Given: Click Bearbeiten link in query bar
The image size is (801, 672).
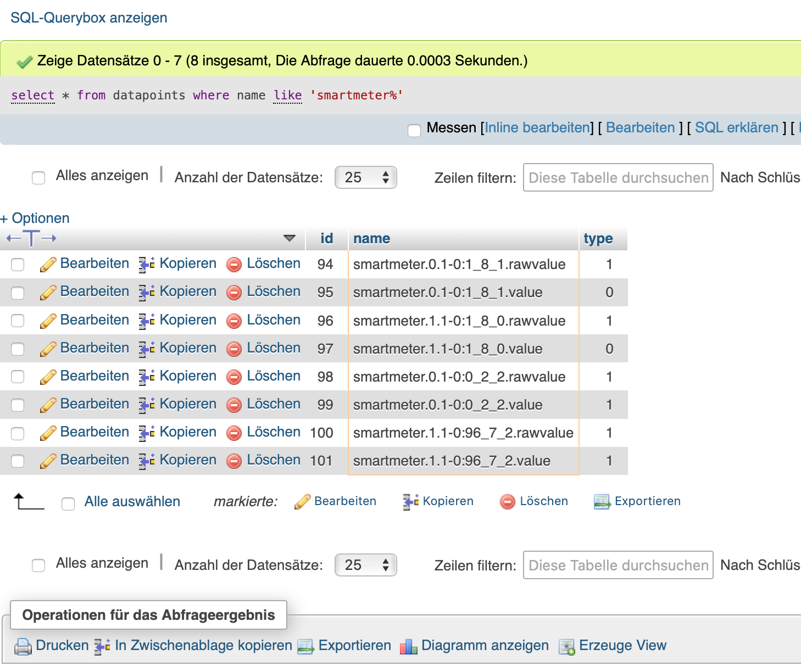Looking at the screenshot, I should (x=641, y=128).
